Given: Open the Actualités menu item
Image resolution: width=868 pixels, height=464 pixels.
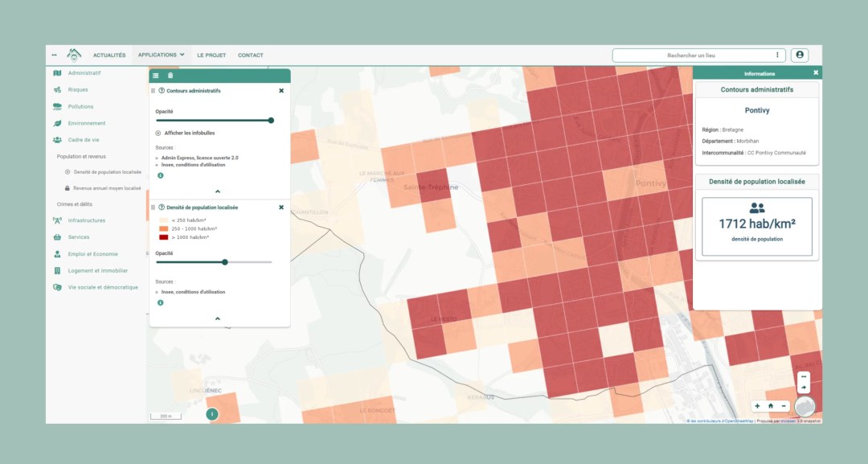Looking at the screenshot, I should [109, 55].
